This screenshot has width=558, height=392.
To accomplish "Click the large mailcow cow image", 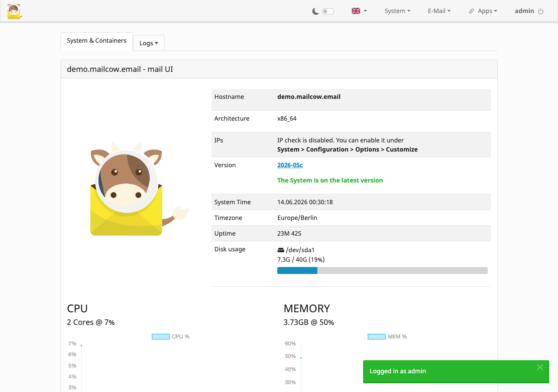I will point(139,188).
